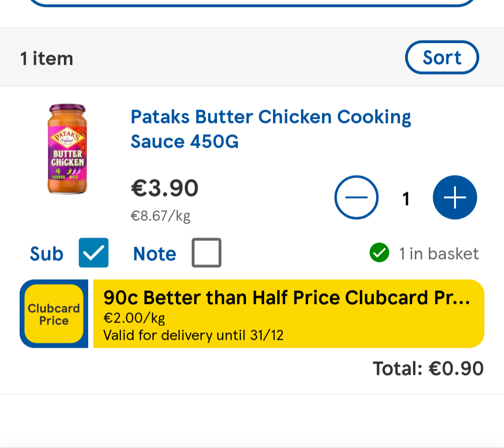504x448 pixels.
Task: Click the Note label text
Action: (x=154, y=254)
